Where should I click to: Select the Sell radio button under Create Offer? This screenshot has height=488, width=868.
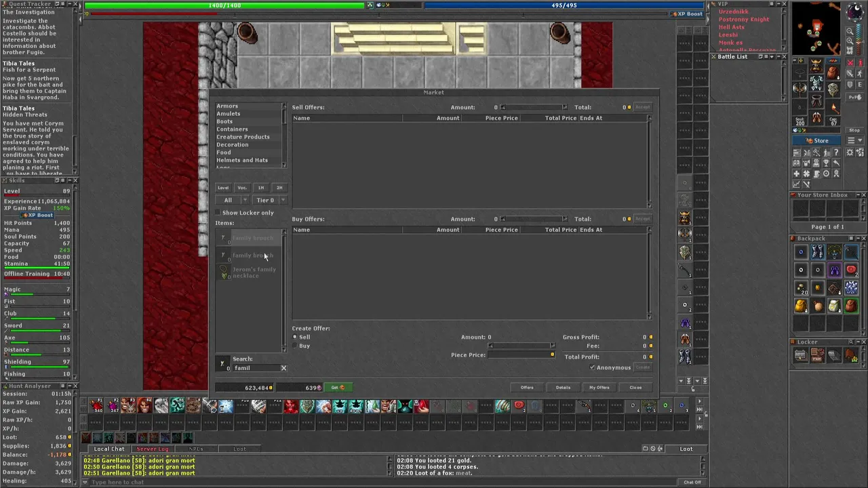pyautogui.click(x=295, y=337)
